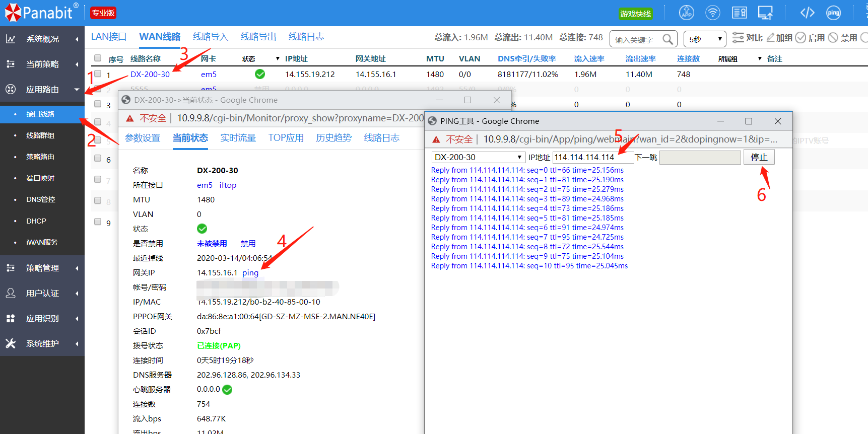868x434 pixels.
Task: Click the DX-200-30 line name link
Action: click(150, 75)
